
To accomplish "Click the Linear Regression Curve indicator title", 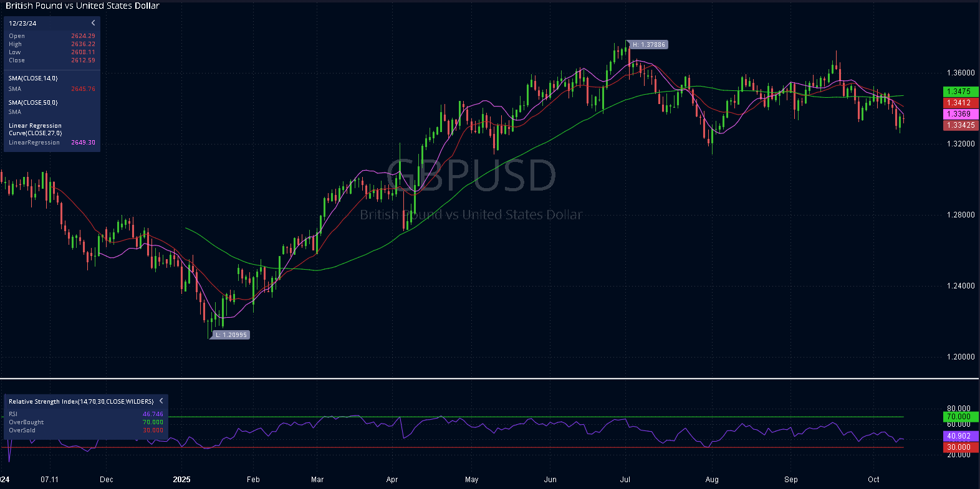I will click(35, 129).
